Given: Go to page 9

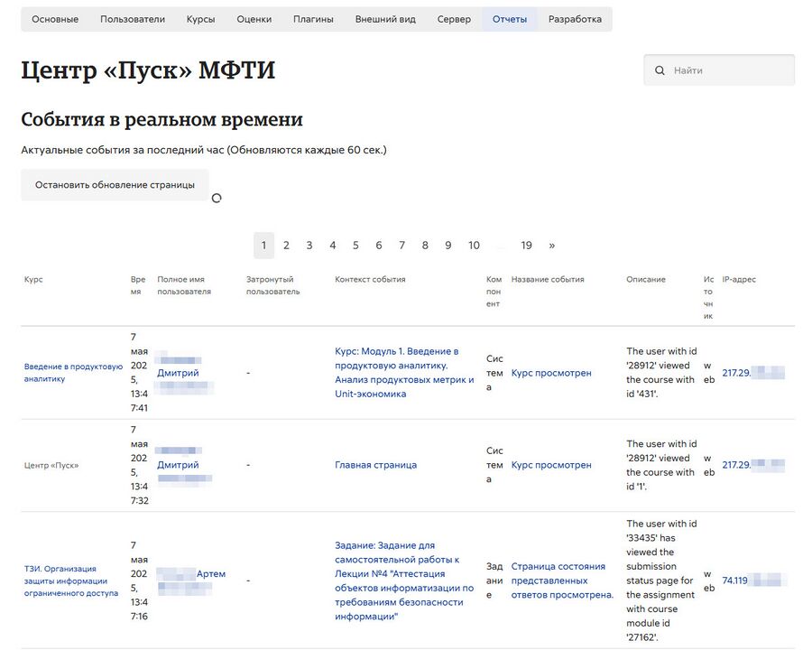Looking at the screenshot, I should point(448,246).
